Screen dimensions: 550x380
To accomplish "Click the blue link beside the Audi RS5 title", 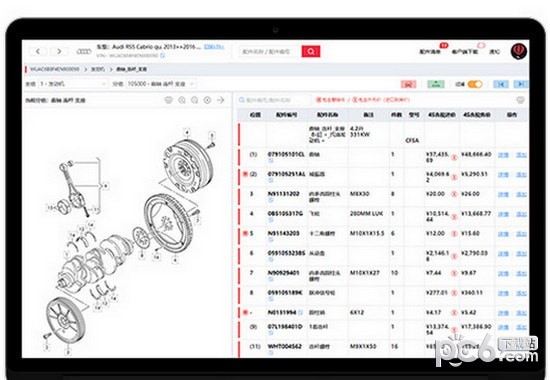I will click(214, 46).
